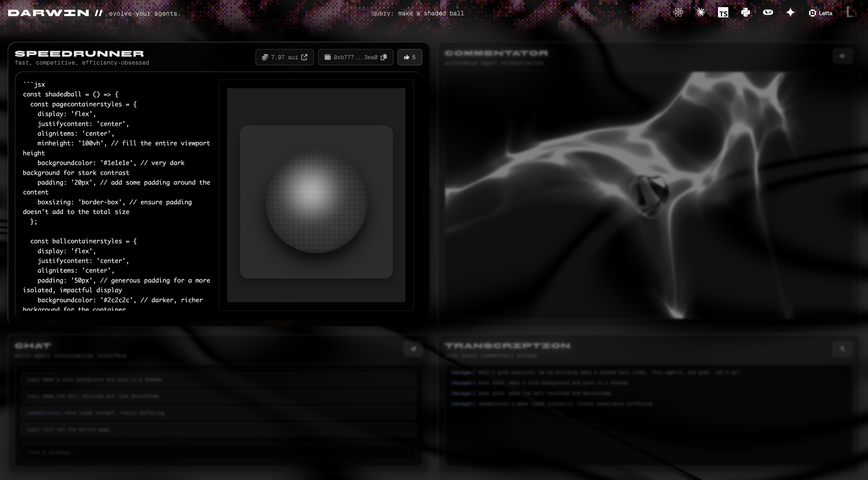Screen dimensions: 868x480
Task: Click the Gemini four-point star icon
Action: 790,13
